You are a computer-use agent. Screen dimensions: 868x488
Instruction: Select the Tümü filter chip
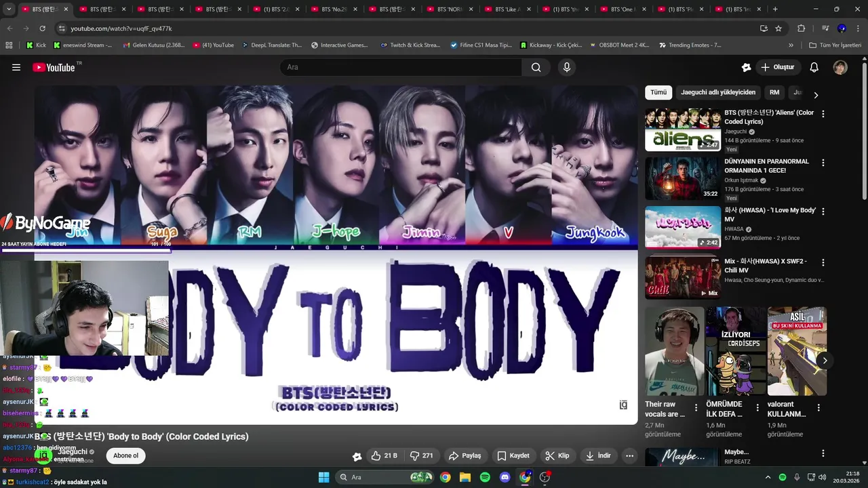click(658, 92)
